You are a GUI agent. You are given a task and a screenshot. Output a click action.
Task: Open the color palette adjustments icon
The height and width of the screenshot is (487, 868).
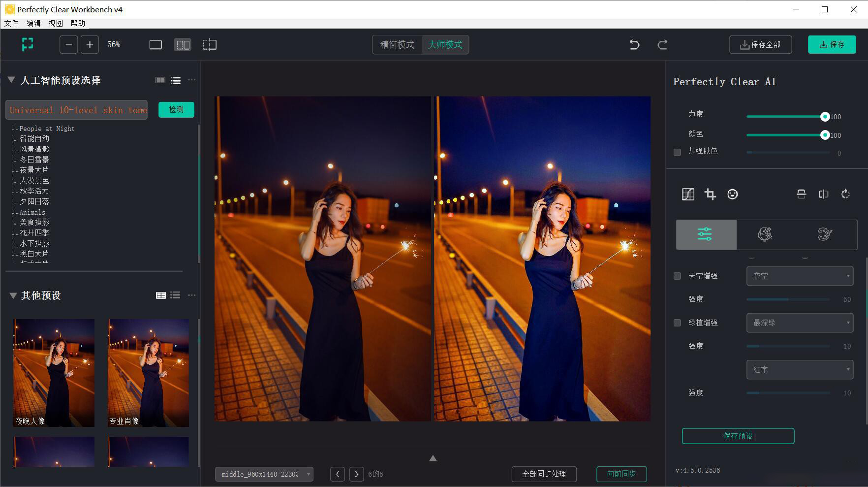pyautogui.click(x=824, y=234)
